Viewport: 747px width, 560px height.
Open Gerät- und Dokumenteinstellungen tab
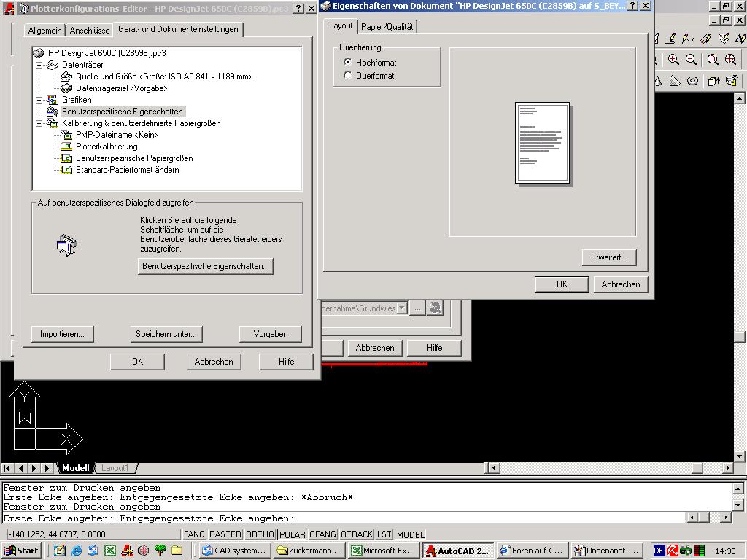click(178, 29)
